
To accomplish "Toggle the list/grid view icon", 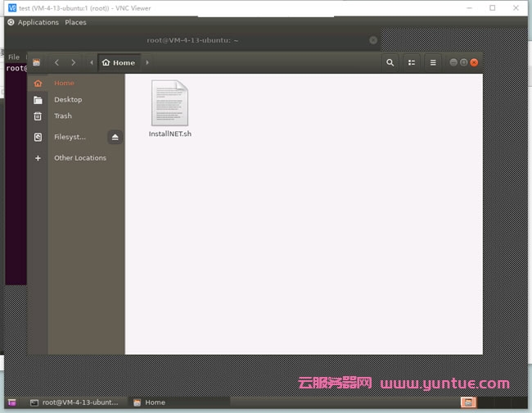I will [x=412, y=62].
